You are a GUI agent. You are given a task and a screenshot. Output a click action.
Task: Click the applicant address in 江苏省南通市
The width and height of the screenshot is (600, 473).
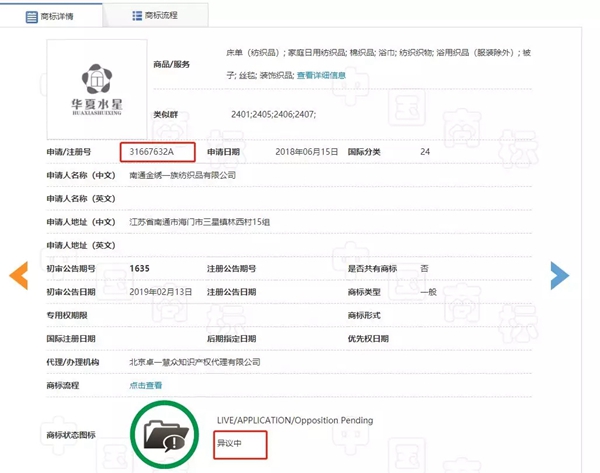click(x=201, y=222)
